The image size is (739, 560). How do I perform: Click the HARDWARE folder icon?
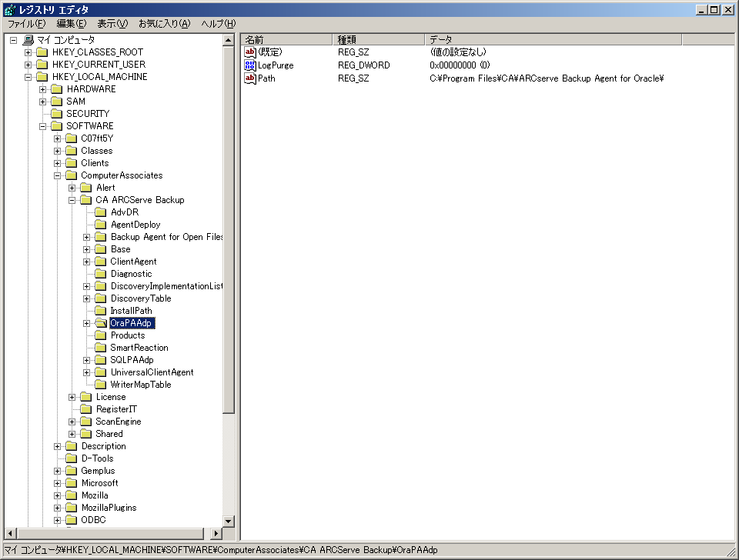click(x=57, y=89)
